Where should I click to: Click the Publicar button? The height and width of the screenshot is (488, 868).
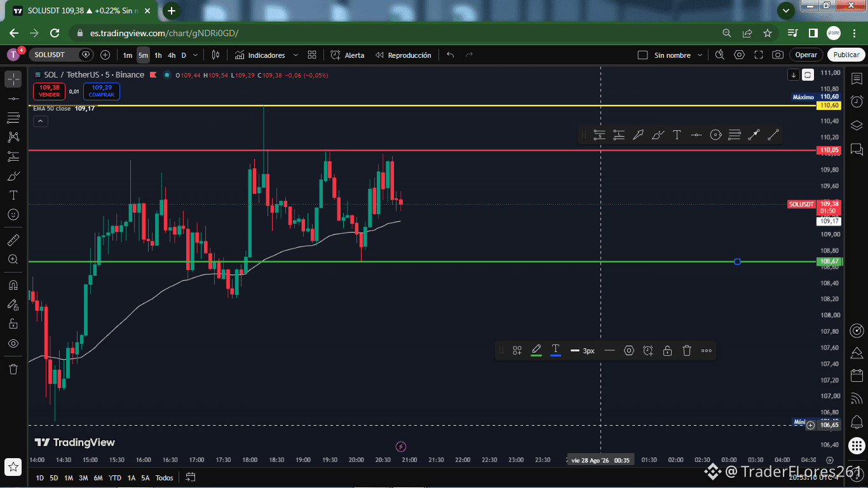click(x=846, y=55)
